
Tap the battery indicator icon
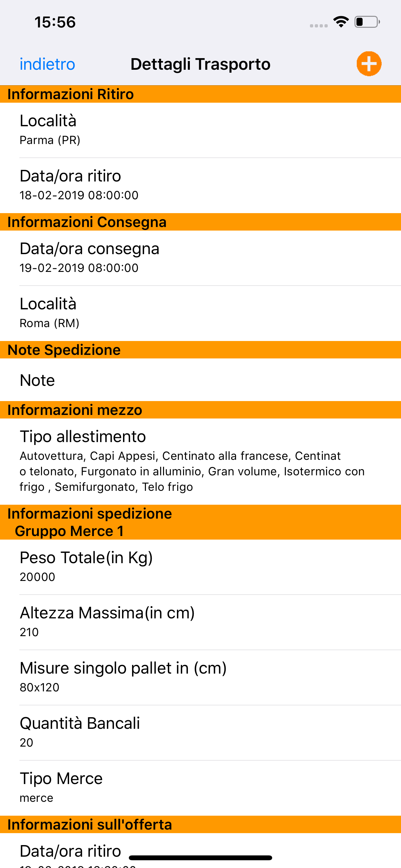point(367,22)
